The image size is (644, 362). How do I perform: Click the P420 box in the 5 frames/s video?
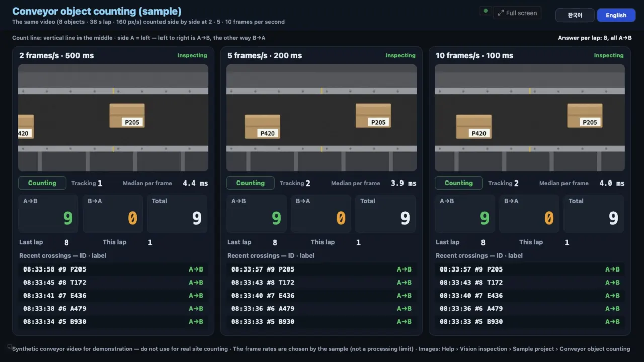[x=263, y=126]
